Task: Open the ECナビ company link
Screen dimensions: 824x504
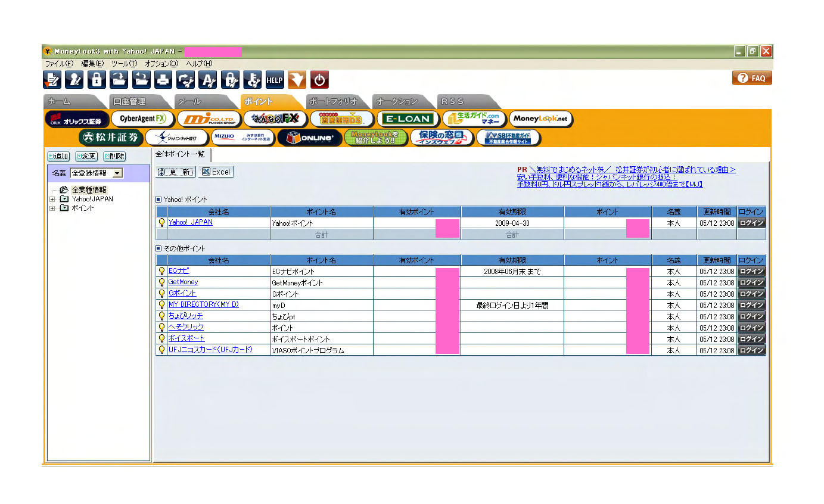Action: 179,270
